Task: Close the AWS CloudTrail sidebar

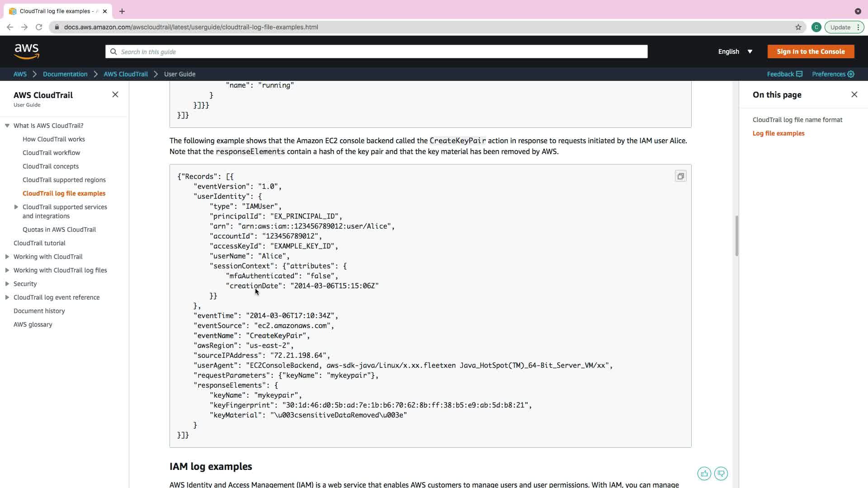Action: pyautogui.click(x=115, y=94)
